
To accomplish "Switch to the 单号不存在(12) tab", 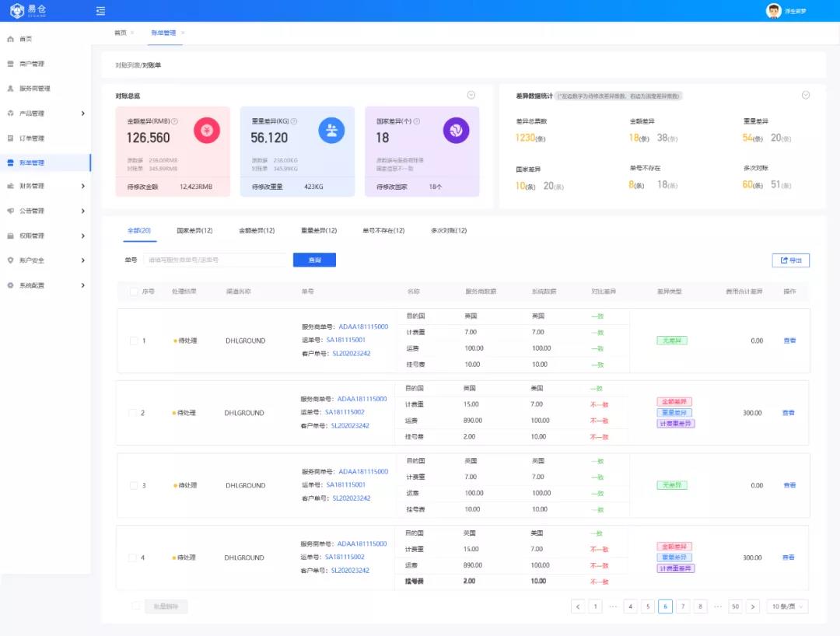I will 383,231.
